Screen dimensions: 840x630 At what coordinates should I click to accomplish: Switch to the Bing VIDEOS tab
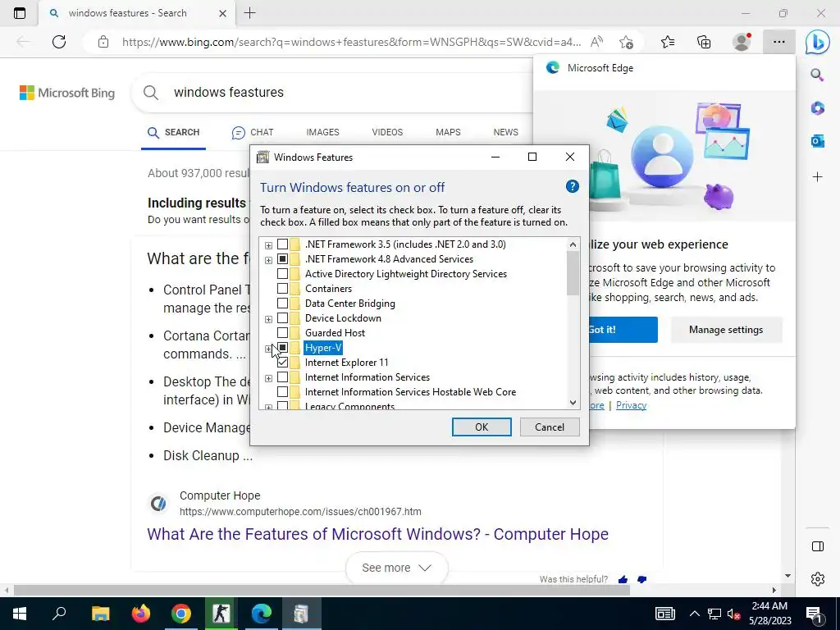pos(387,132)
